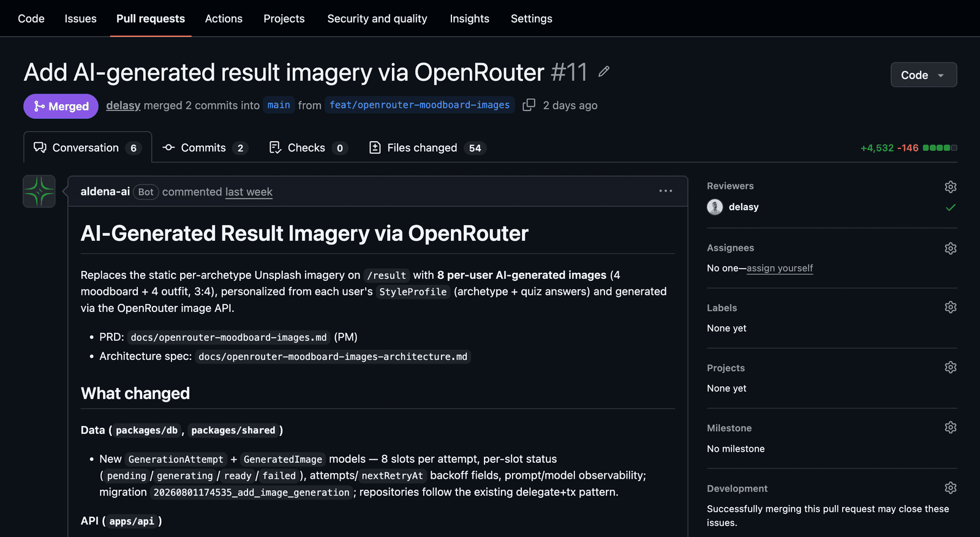Switch to the Files changed tab
Viewport: 980px width, 537px height.
click(428, 148)
